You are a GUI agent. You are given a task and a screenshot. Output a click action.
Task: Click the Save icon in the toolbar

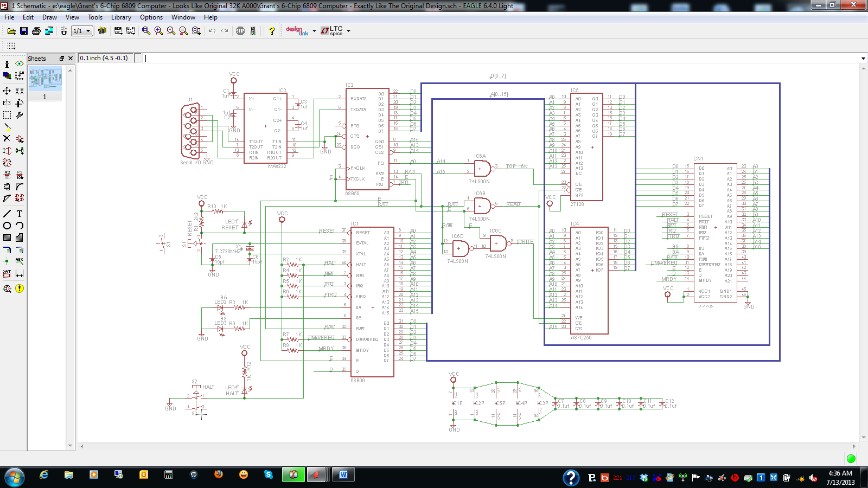coord(24,31)
